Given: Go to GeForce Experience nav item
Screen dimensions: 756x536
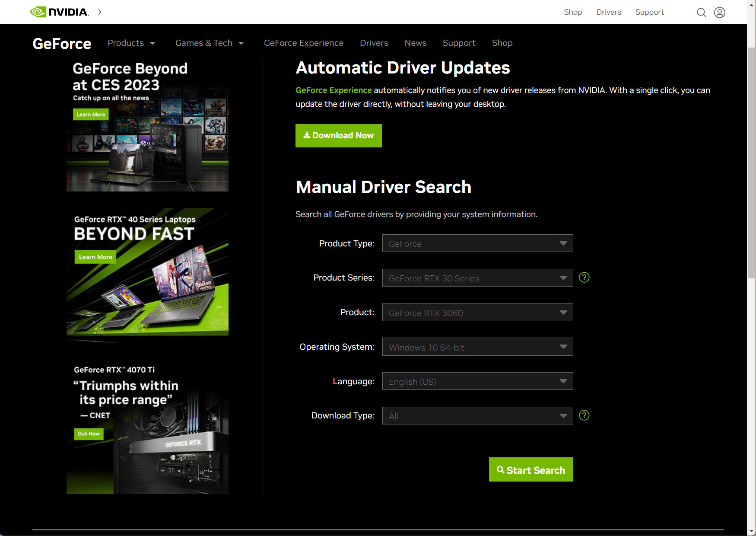Looking at the screenshot, I should [303, 43].
